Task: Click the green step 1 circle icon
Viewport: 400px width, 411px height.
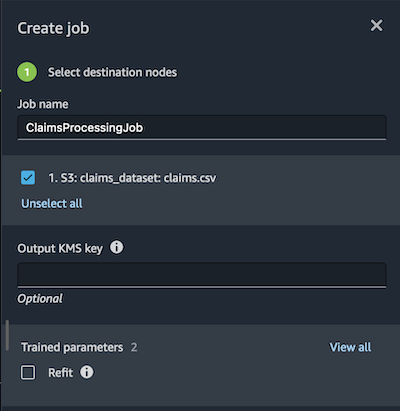Action: tap(27, 72)
